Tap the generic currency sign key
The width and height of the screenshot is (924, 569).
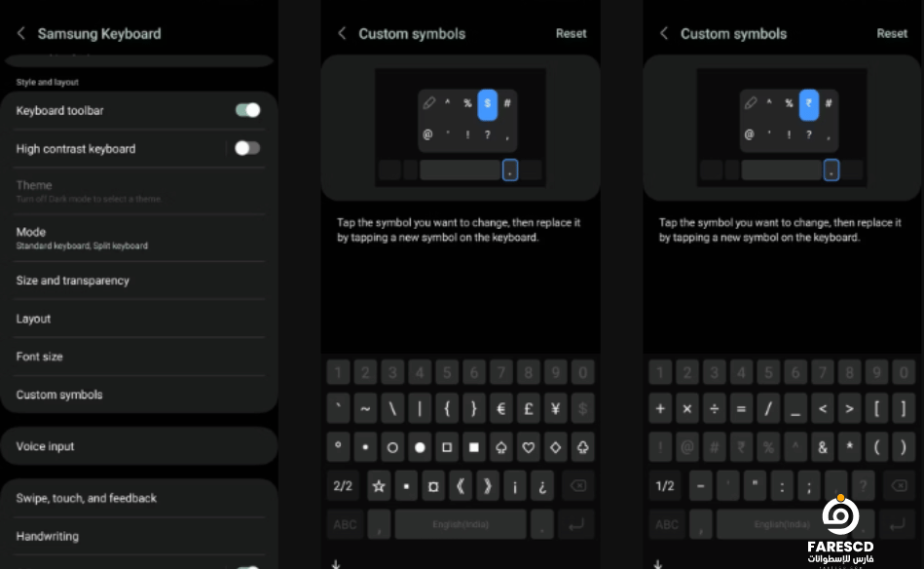click(433, 486)
